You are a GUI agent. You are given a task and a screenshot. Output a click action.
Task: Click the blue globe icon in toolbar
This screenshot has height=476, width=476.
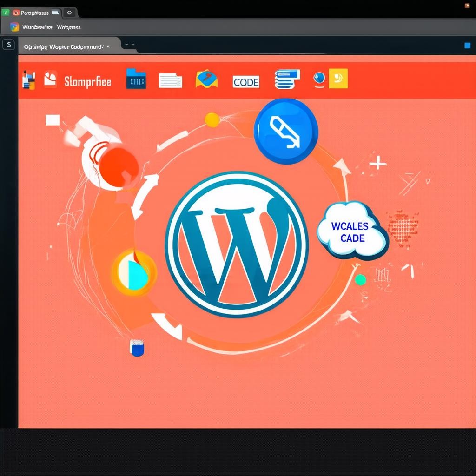pyautogui.click(x=319, y=79)
